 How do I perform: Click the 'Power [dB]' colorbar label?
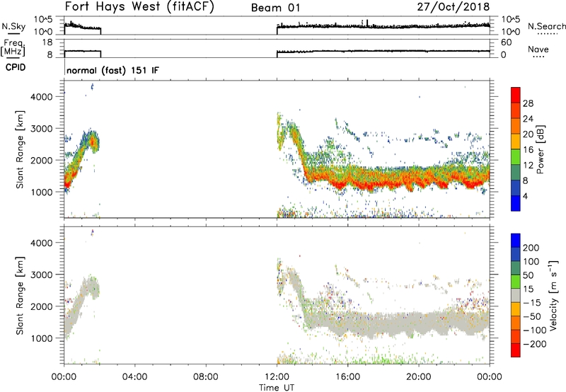(x=540, y=149)
